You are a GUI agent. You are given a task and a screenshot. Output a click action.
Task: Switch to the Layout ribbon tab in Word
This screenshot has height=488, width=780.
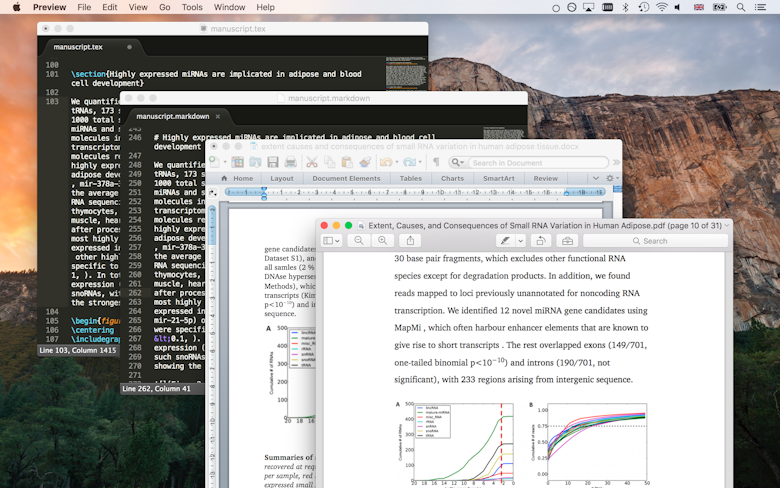pos(282,178)
